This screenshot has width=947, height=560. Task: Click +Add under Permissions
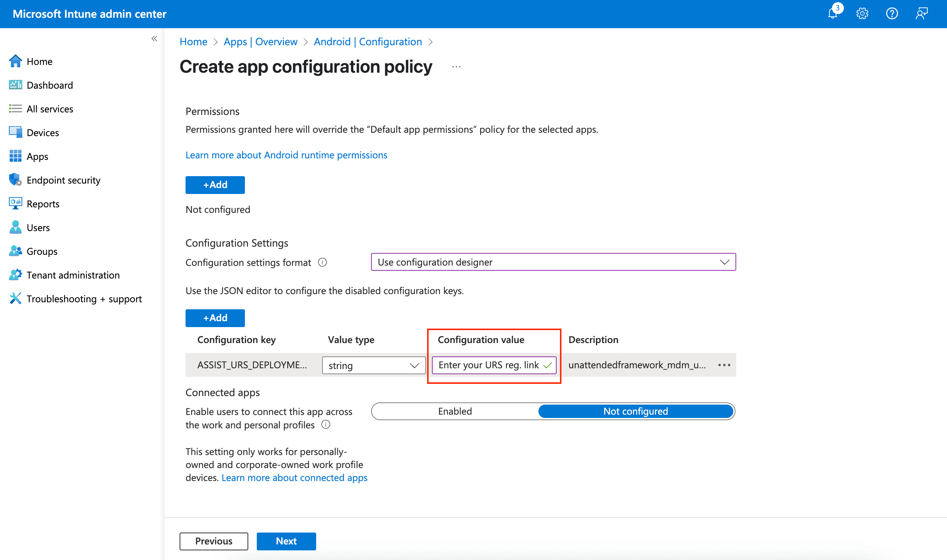coord(215,185)
